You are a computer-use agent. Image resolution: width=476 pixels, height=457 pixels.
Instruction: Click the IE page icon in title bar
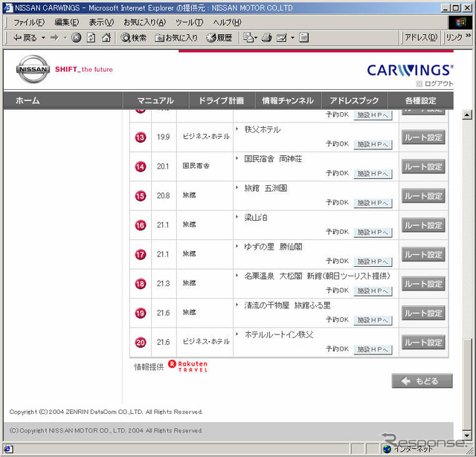8,8
